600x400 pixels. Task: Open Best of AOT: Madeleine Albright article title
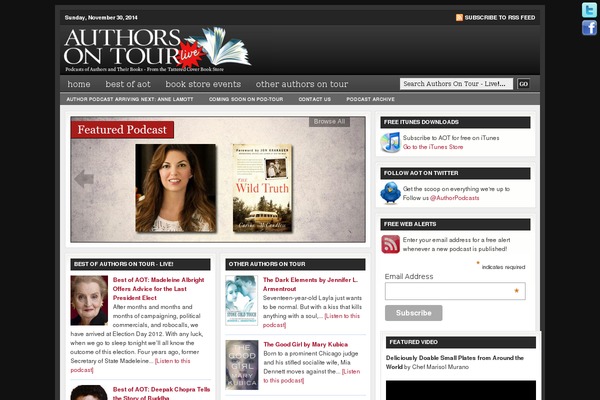click(158, 289)
